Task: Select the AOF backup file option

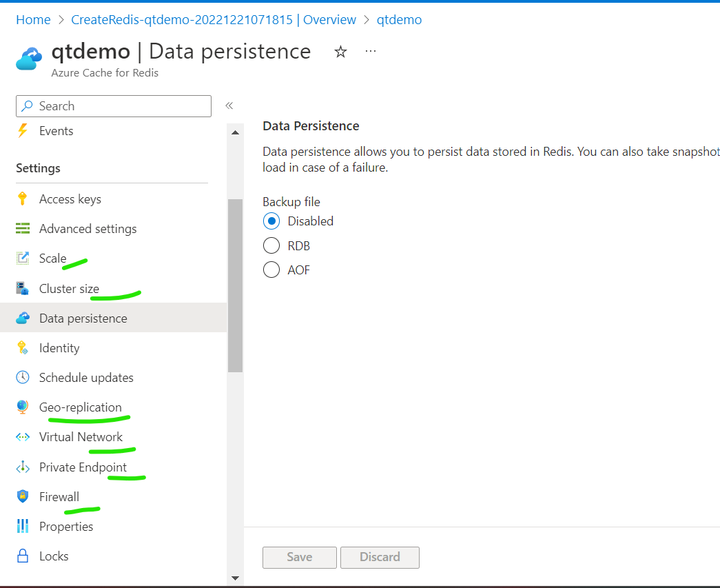Action: [271, 270]
